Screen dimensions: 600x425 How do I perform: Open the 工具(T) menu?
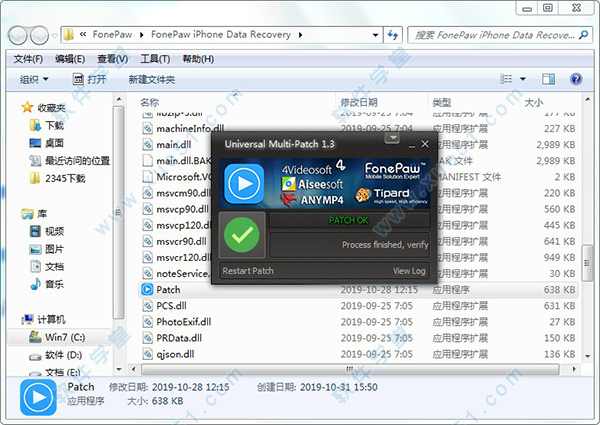pyautogui.click(x=155, y=59)
